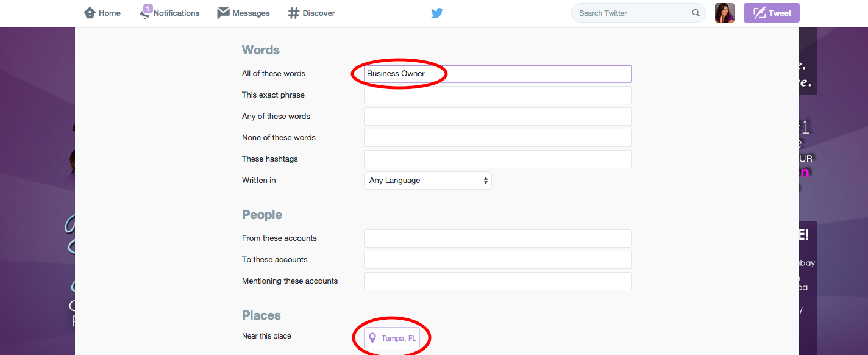The image size is (868, 355).
Task: Click the Places section heading
Action: click(261, 315)
